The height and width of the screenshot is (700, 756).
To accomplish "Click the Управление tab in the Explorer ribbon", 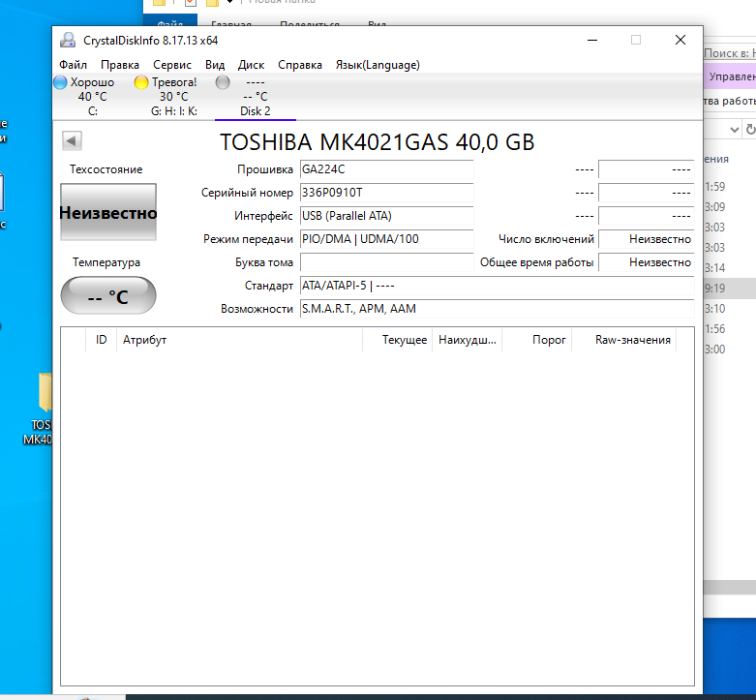I will pos(731,76).
